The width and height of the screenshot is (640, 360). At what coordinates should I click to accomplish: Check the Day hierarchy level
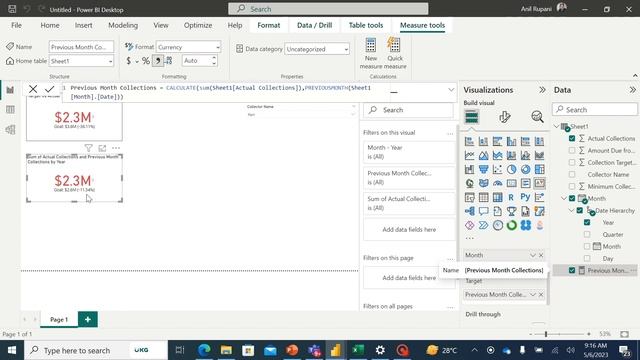(x=587, y=258)
